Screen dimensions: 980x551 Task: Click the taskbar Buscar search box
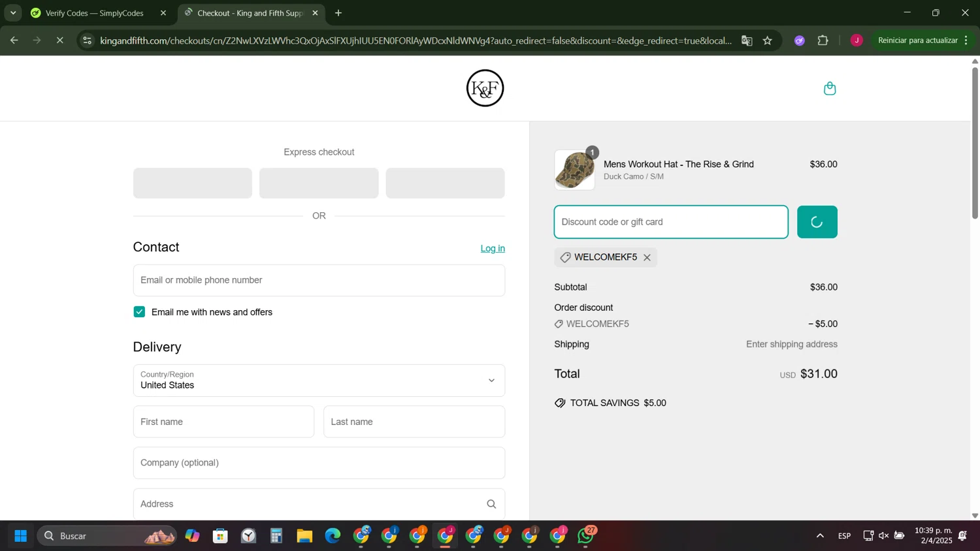(x=107, y=536)
